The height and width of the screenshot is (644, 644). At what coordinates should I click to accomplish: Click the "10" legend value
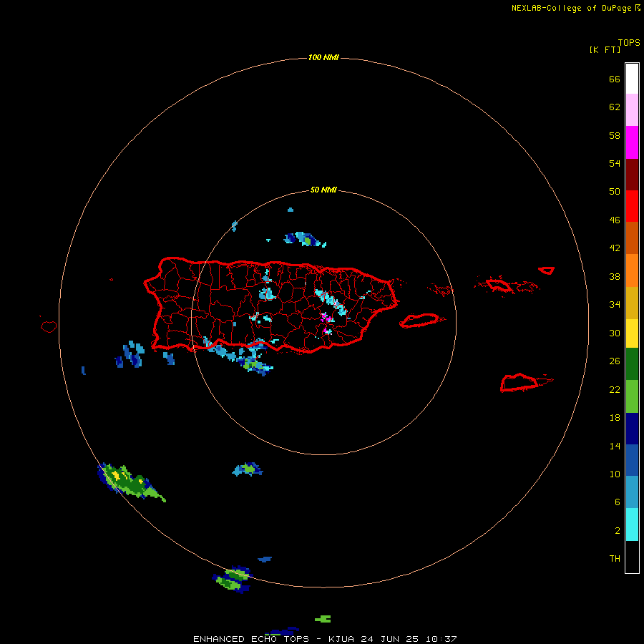point(615,474)
